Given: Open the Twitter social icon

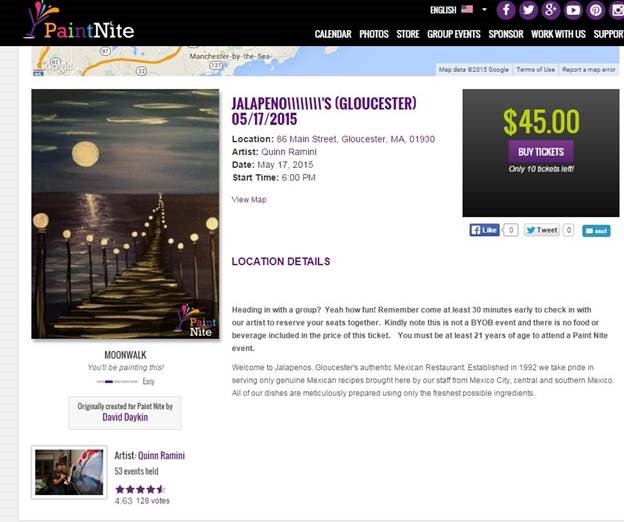Looking at the screenshot, I should tap(528, 10).
